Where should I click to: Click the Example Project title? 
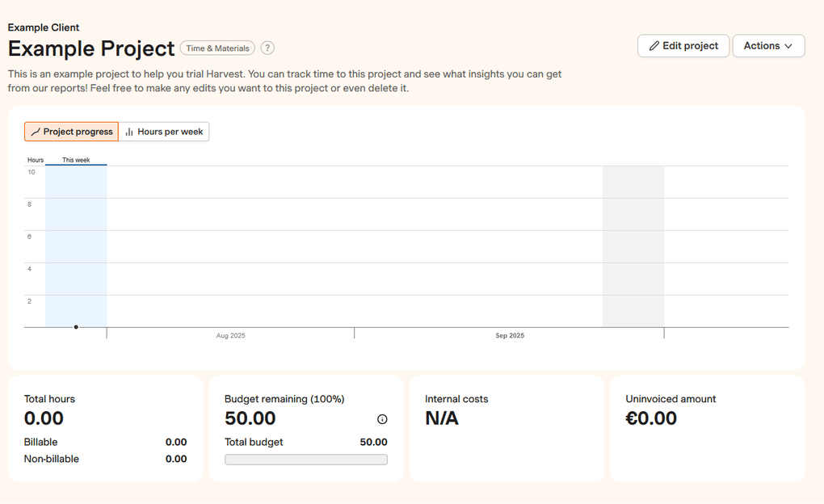point(91,48)
